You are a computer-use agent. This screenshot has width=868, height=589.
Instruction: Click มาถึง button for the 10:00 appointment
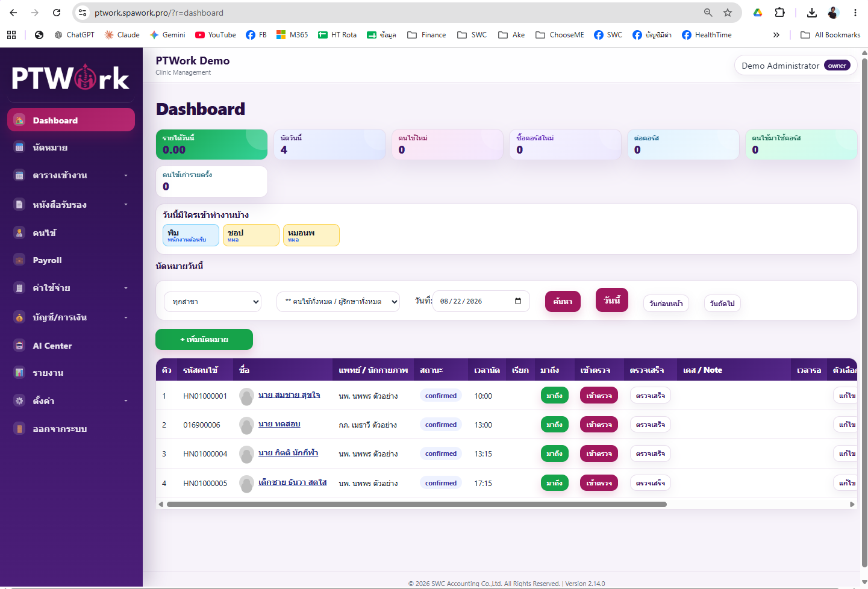555,396
